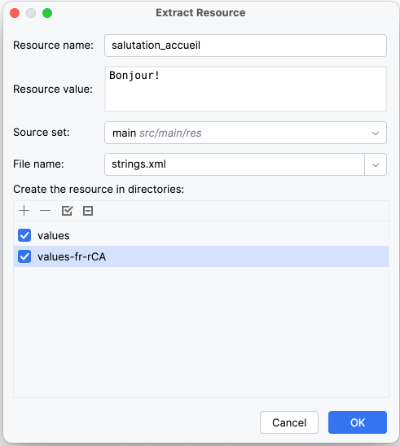Click the unselect all directories icon

tap(88, 211)
